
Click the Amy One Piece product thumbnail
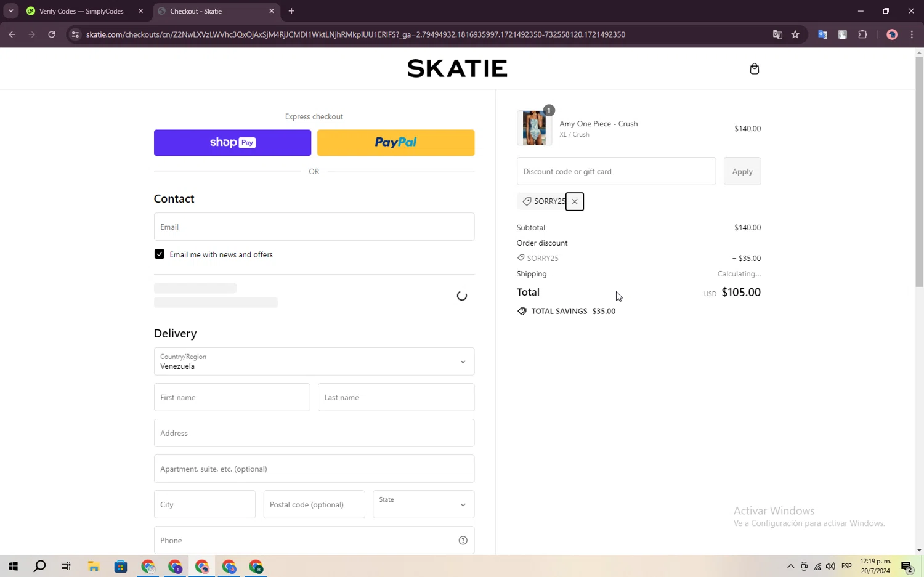(x=534, y=128)
